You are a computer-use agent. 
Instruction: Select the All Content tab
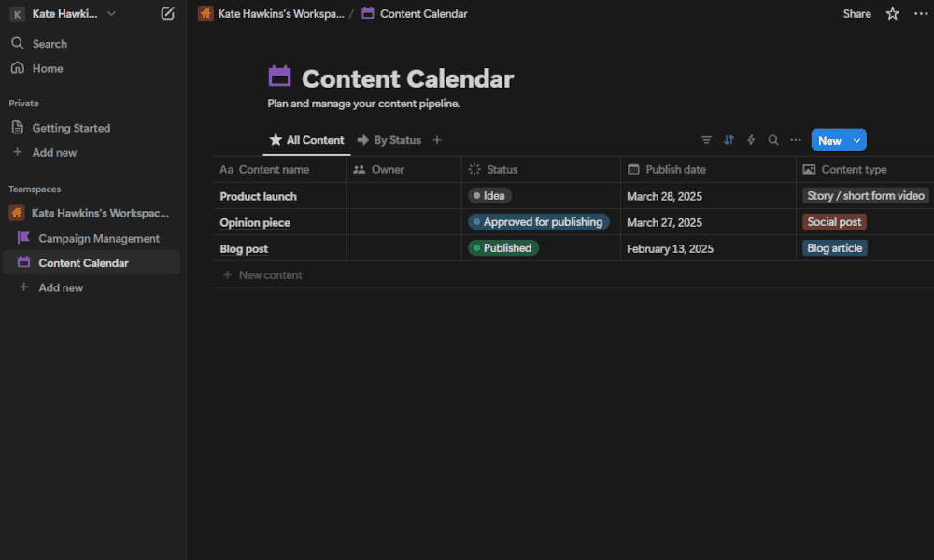[x=306, y=140]
